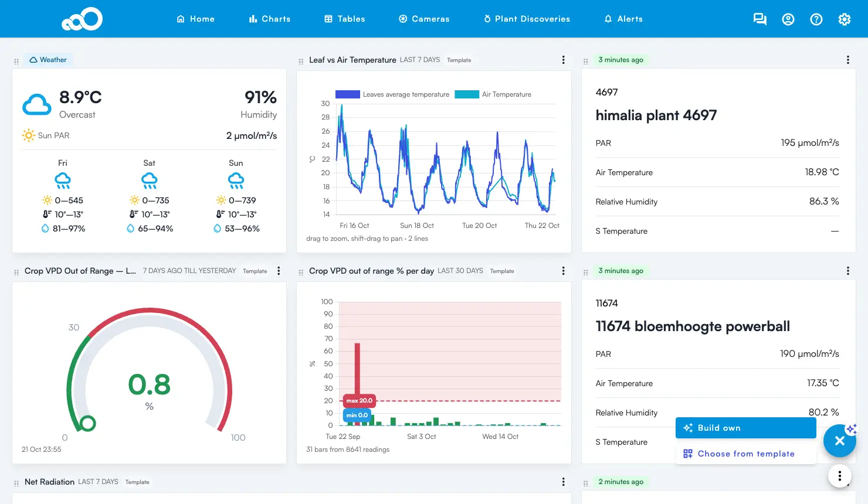Go to the Home page
The height and width of the screenshot is (504, 868).
[x=196, y=19]
